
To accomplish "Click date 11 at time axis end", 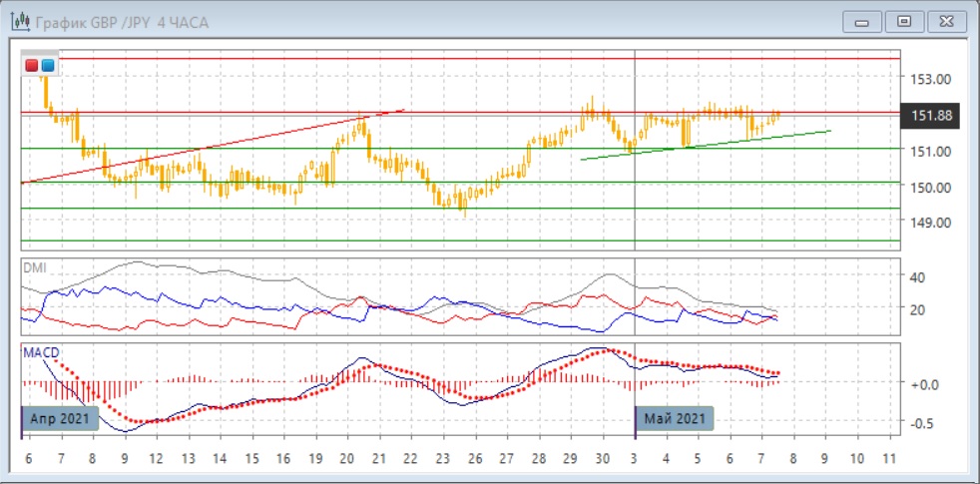I will tap(888, 458).
